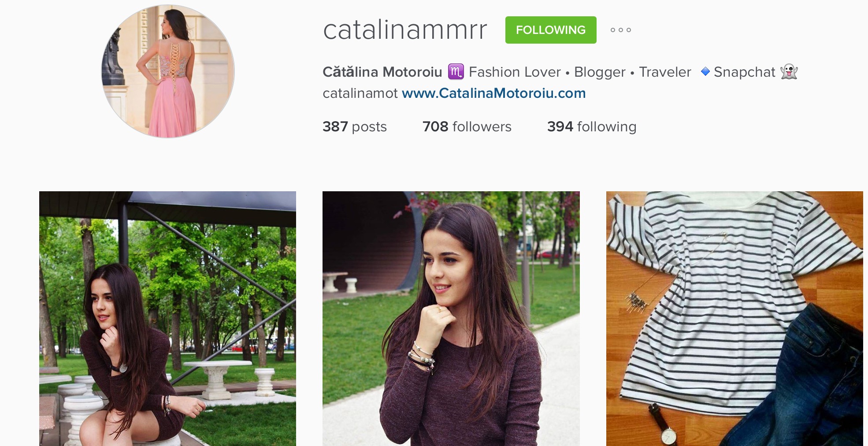Screen dimensions: 868x446
Task: Click the Cătălina Motoroiu display name
Action: point(382,72)
